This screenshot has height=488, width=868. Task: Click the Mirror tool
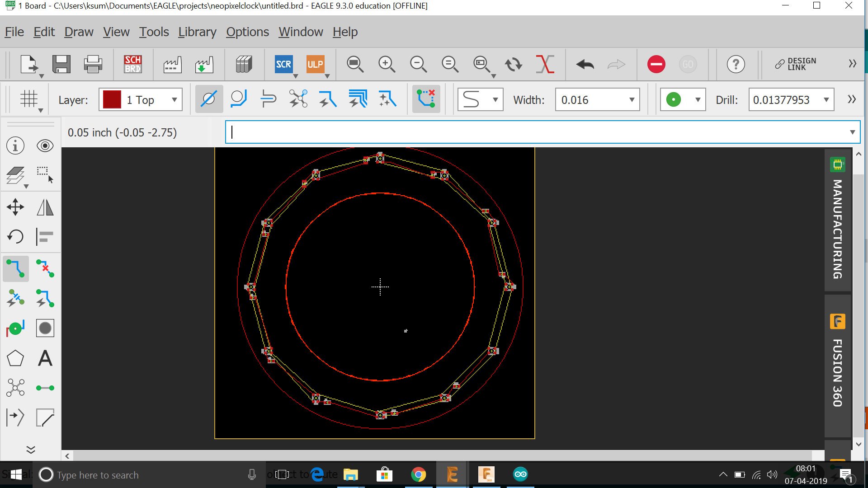[x=45, y=207]
